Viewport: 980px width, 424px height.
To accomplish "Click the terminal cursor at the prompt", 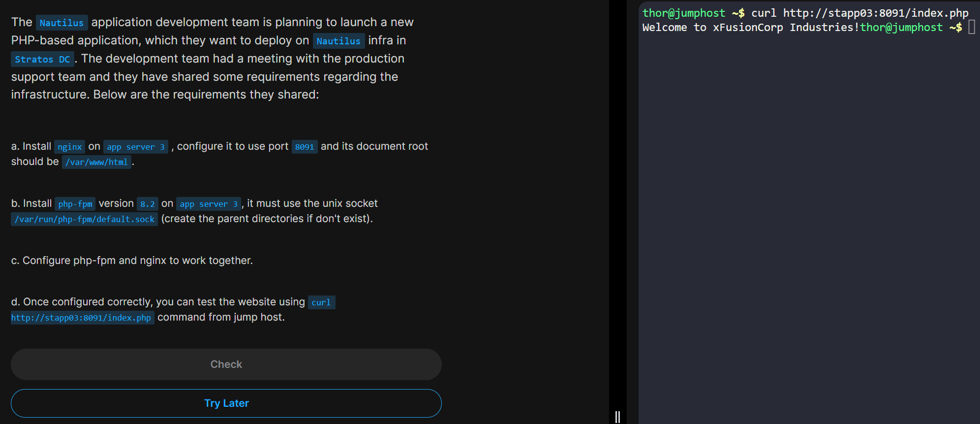I will click(972, 27).
